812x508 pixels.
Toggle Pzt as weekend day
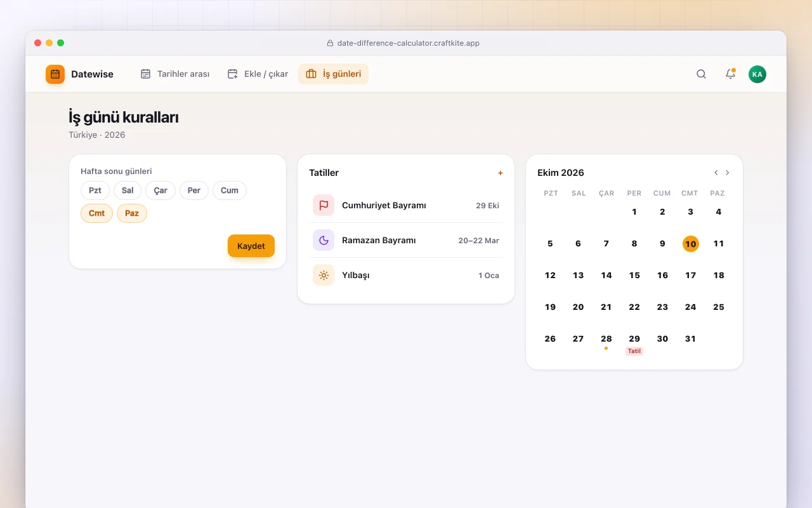tap(95, 190)
